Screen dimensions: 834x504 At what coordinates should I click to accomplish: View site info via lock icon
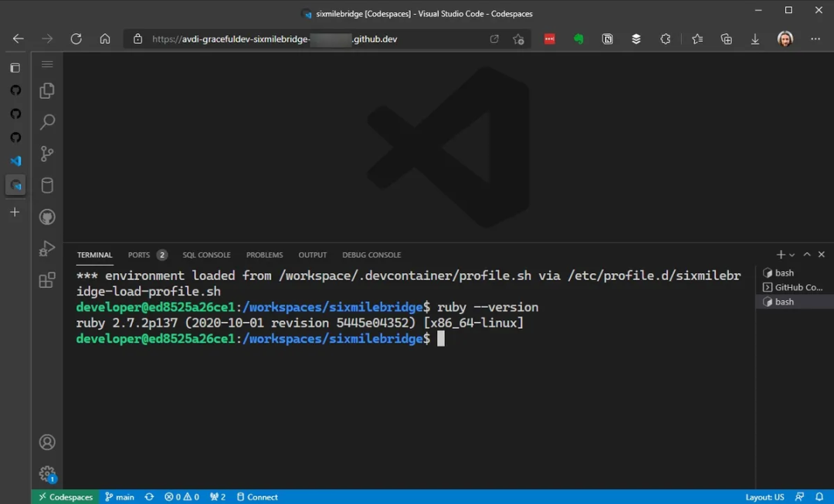tap(137, 39)
